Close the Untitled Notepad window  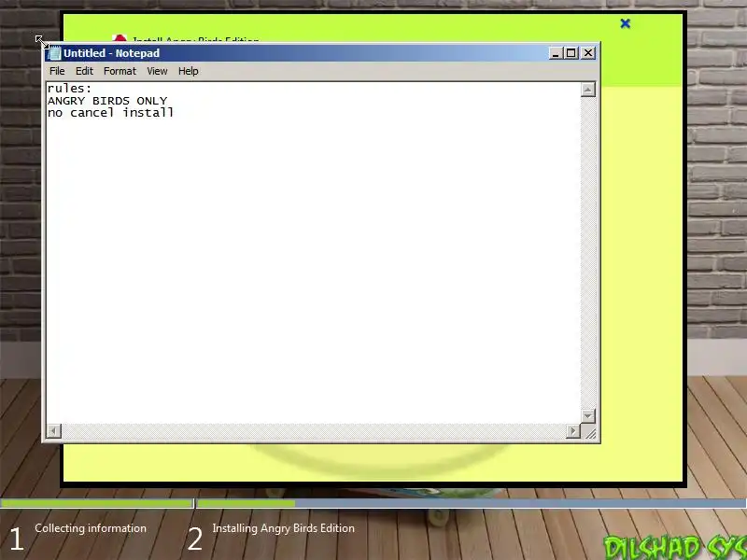coord(588,53)
